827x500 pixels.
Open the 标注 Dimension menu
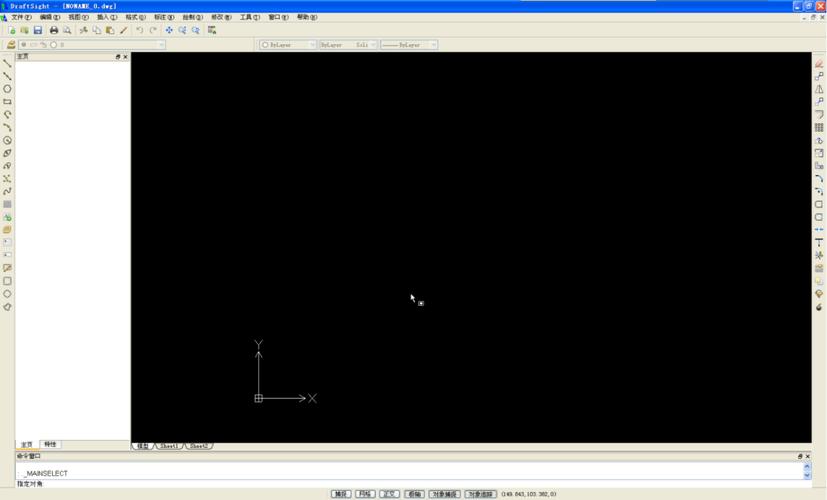click(x=164, y=17)
